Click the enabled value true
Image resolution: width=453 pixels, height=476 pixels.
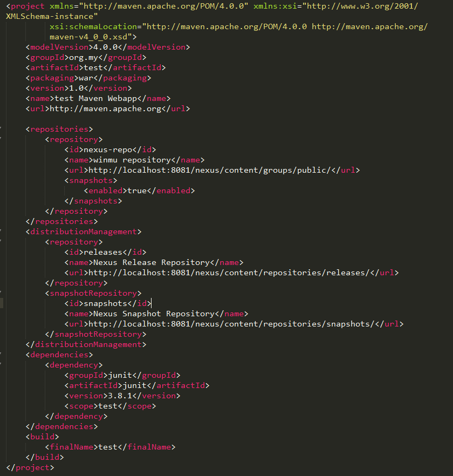tap(137, 191)
